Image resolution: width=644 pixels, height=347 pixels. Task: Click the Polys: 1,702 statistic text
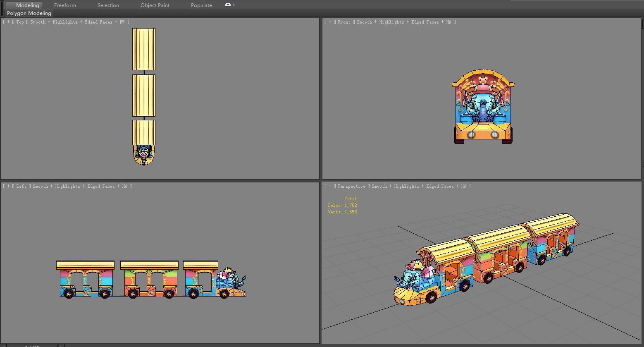342,205
